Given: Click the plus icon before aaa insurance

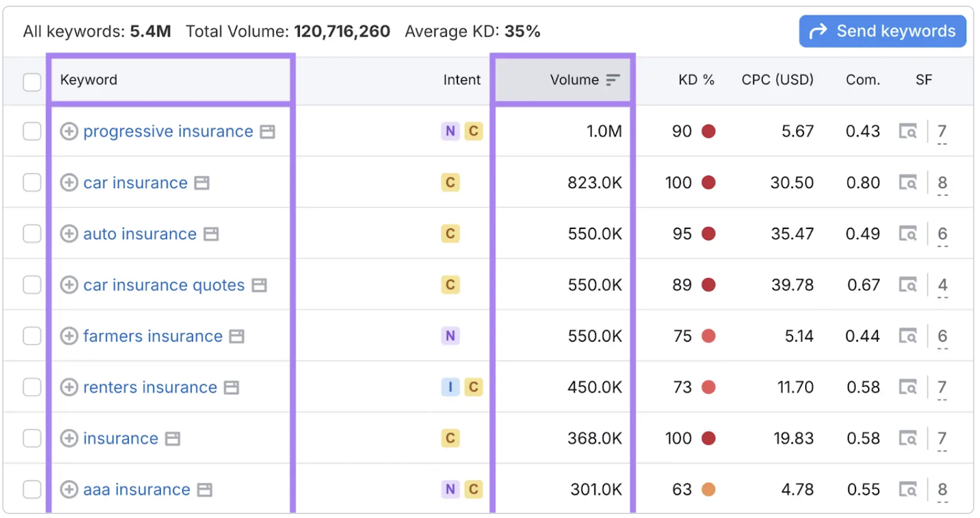Looking at the screenshot, I should [x=69, y=489].
